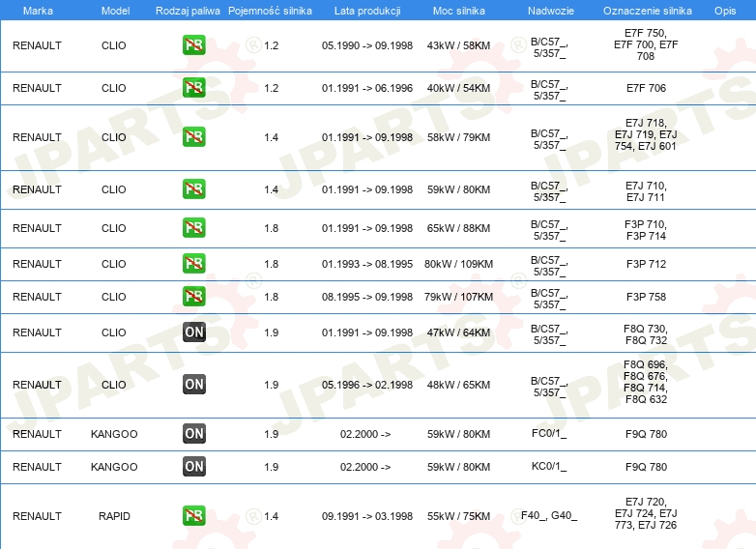Click engine capacity 1.4 in Rapid row
This screenshot has height=549, width=756.
coord(271,516)
